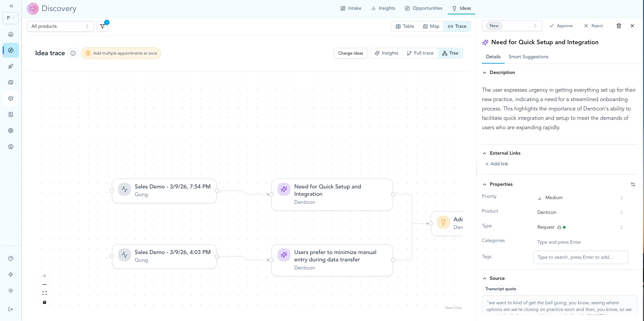
Task: Open properties settings sliders icon
Action: click(x=633, y=184)
